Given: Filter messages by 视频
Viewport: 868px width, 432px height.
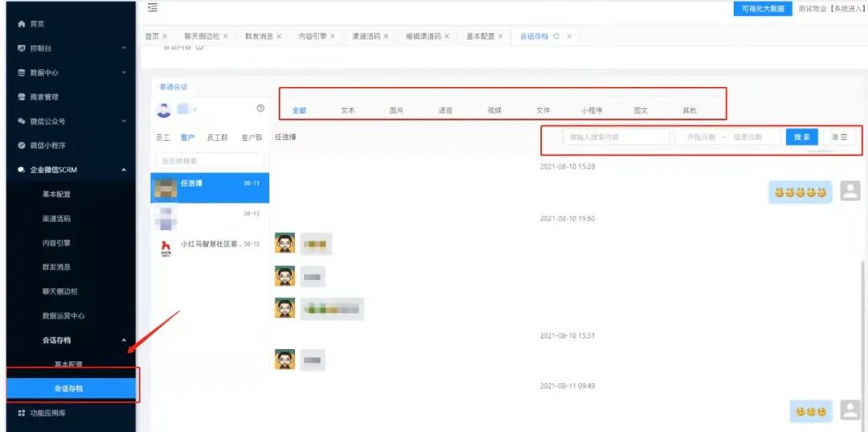Looking at the screenshot, I should point(494,110).
